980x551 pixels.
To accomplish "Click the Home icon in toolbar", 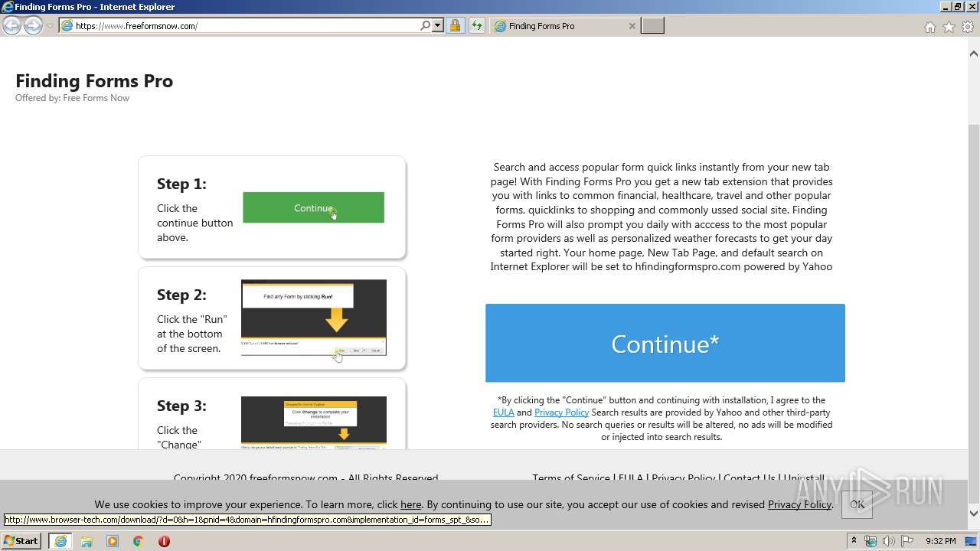I will click(929, 27).
